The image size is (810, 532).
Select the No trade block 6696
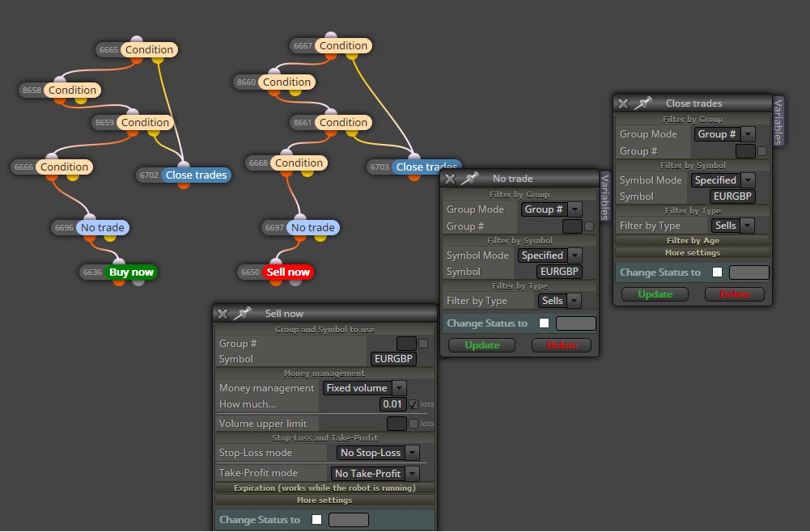[x=102, y=227]
